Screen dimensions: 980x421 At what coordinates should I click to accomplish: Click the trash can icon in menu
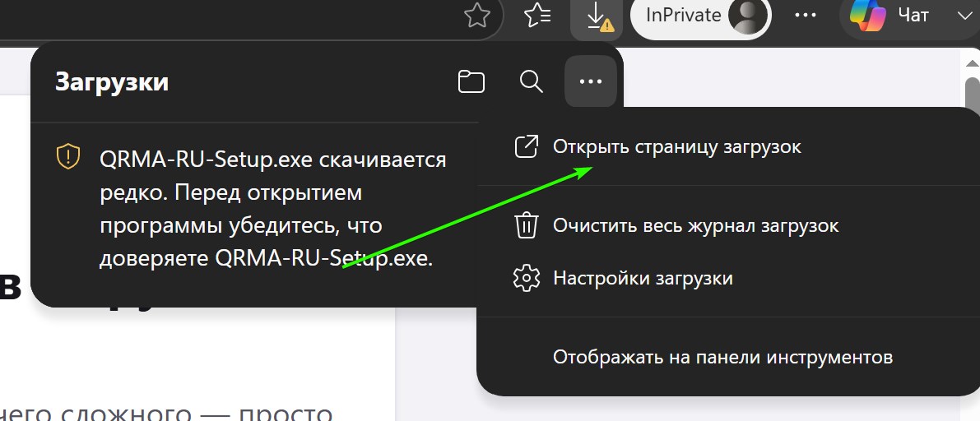click(x=526, y=225)
